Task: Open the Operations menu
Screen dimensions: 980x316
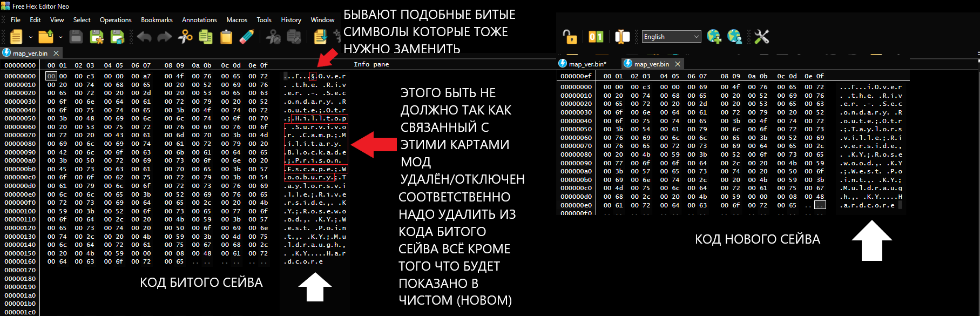Action: click(x=116, y=20)
